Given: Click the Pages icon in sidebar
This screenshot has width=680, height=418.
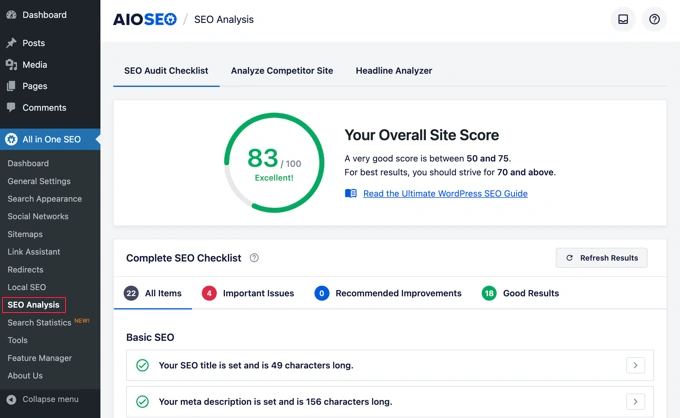Looking at the screenshot, I should click(x=11, y=86).
